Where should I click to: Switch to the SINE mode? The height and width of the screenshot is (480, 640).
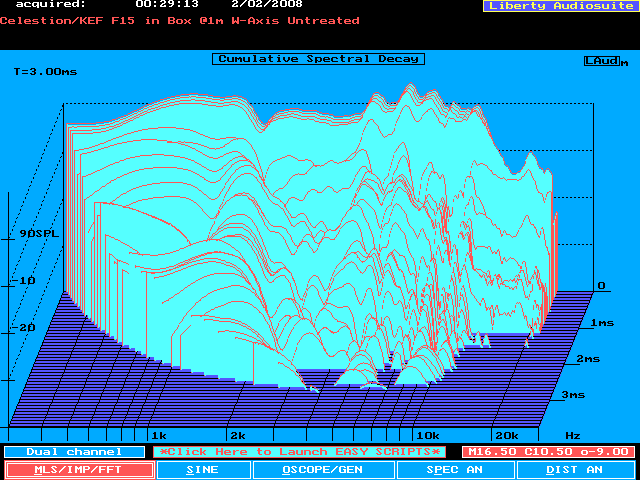[203, 469]
